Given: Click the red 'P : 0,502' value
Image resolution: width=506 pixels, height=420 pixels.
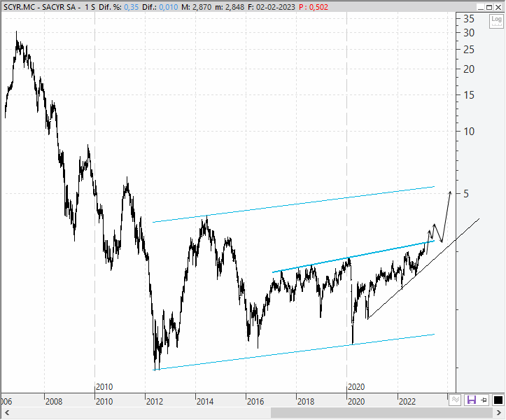Looking at the screenshot, I should 314,7.
